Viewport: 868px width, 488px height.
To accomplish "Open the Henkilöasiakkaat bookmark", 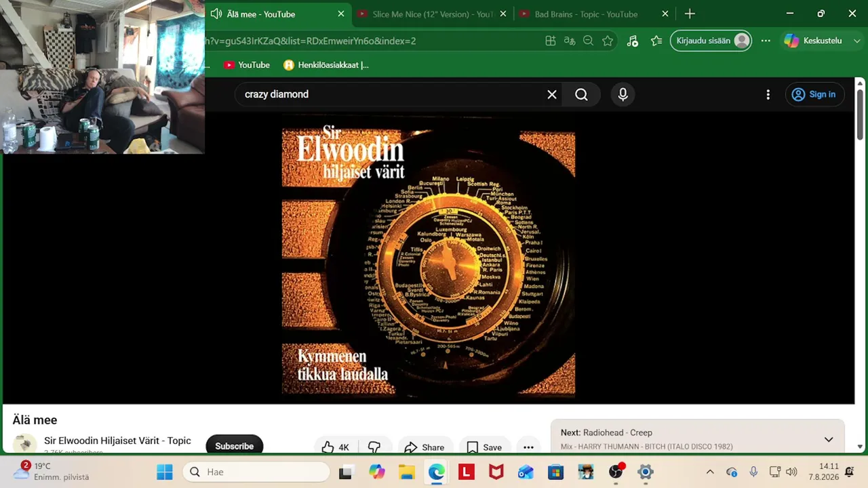I will coord(326,65).
